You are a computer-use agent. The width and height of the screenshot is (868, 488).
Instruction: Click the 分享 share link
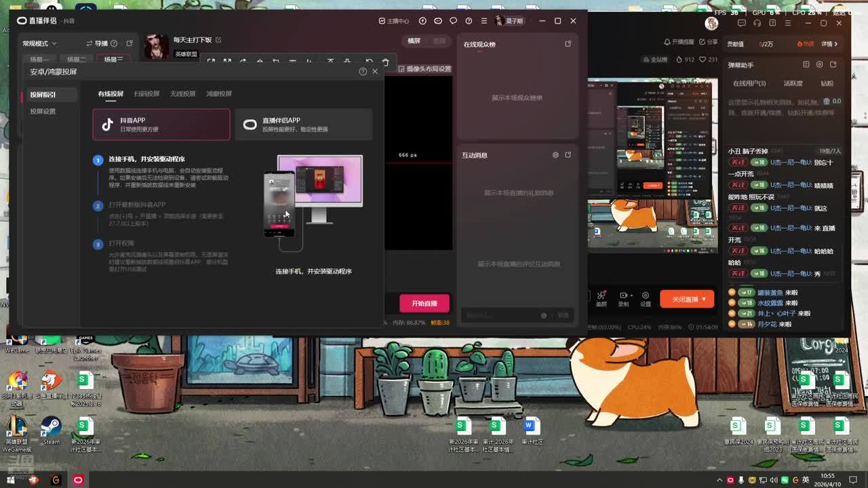click(709, 41)
